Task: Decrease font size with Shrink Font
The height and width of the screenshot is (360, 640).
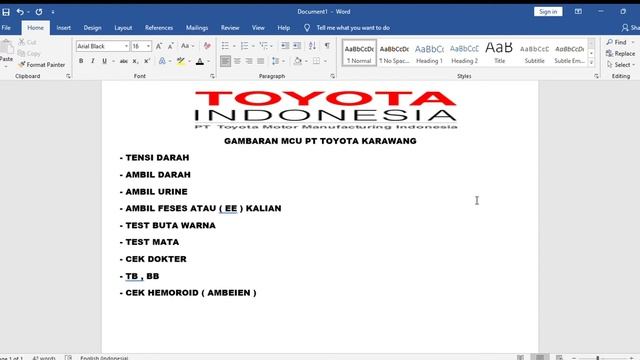Action: tap(171, 46)
